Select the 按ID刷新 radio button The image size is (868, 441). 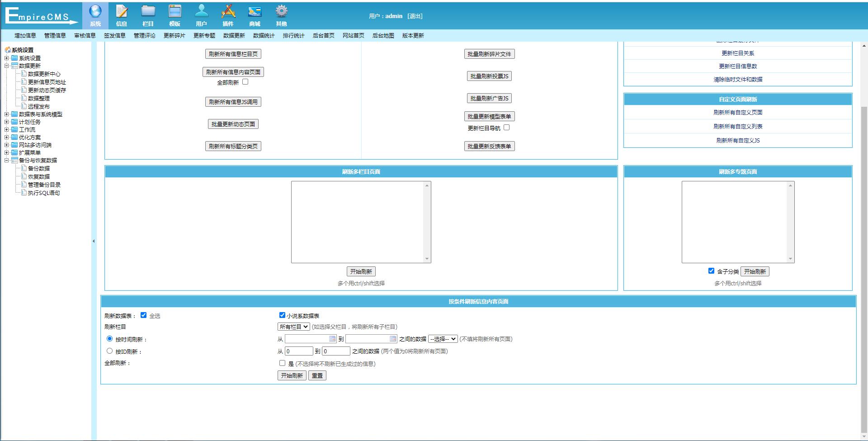(109, 351)
